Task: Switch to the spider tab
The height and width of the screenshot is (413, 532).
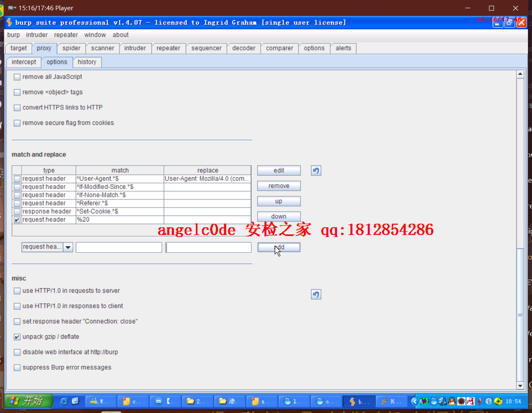Action: click(72, 48)
